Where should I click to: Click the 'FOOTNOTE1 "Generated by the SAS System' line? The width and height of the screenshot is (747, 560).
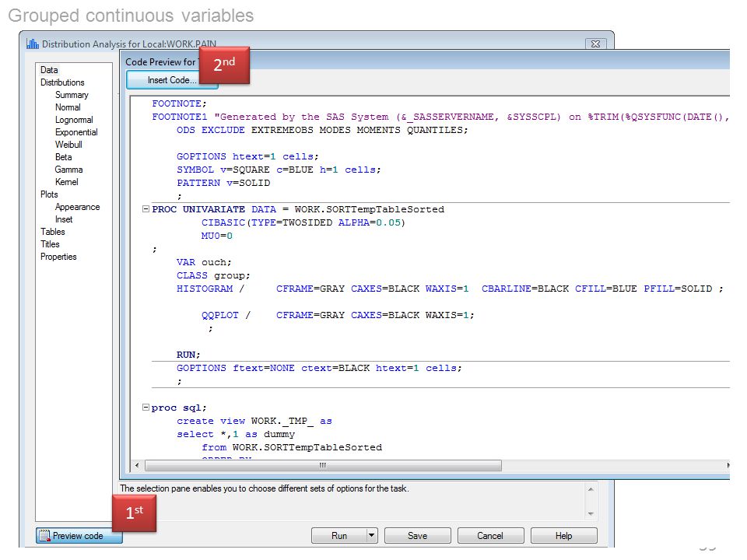point(440,117)
